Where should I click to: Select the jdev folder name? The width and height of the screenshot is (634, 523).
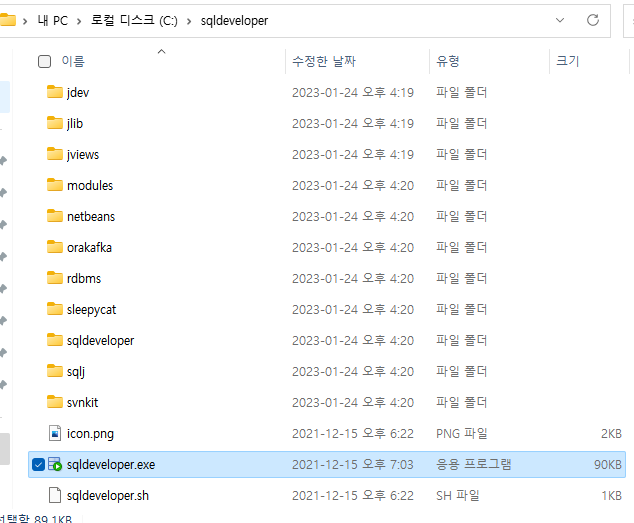[x=78, y=93]
